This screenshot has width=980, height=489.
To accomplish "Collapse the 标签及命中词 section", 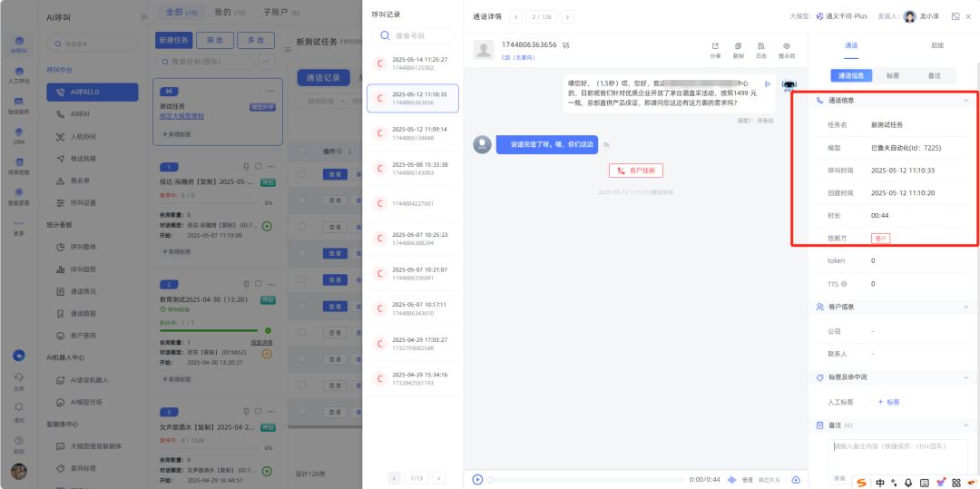I will (965, 377).
